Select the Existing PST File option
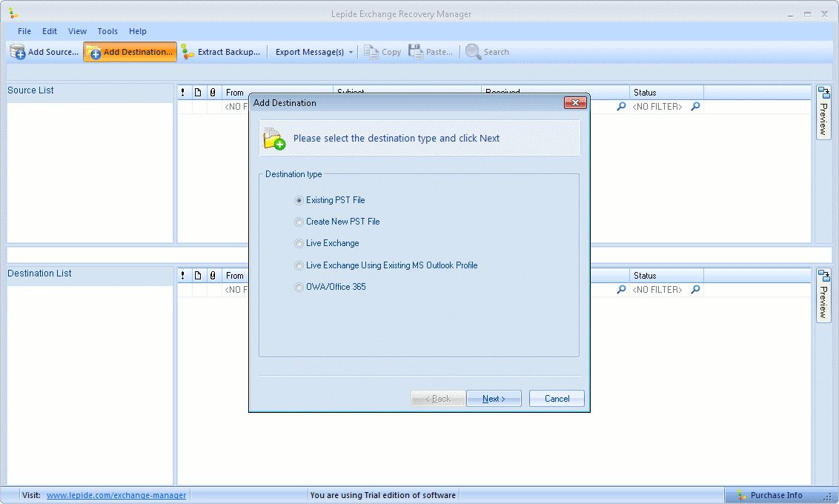The image size is (839, 504). tap(330, 200)
